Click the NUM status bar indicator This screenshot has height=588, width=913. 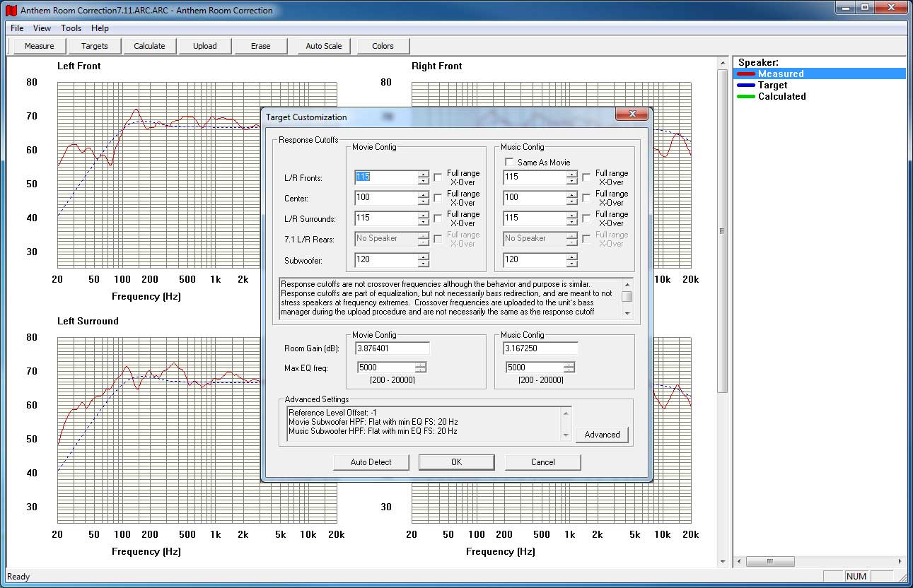(x=856, y=576)
